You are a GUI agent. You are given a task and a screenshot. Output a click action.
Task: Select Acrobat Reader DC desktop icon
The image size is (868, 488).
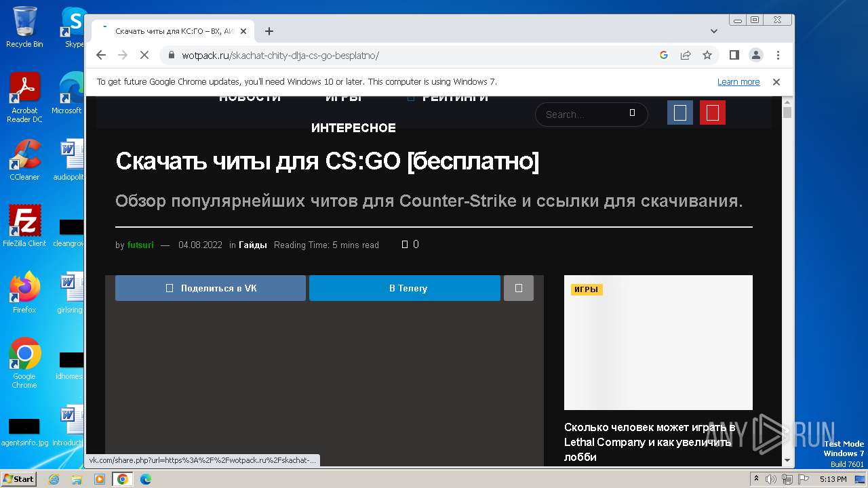click(x=24, y=98)
